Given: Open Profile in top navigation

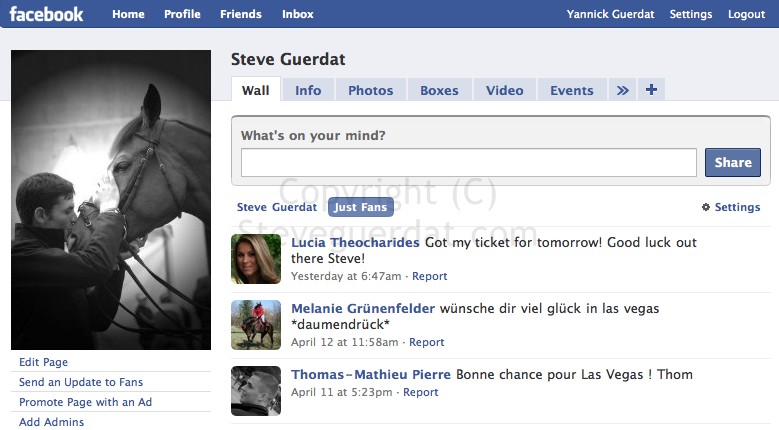Looking at the screenshot, I should click(x=182, y=14).
